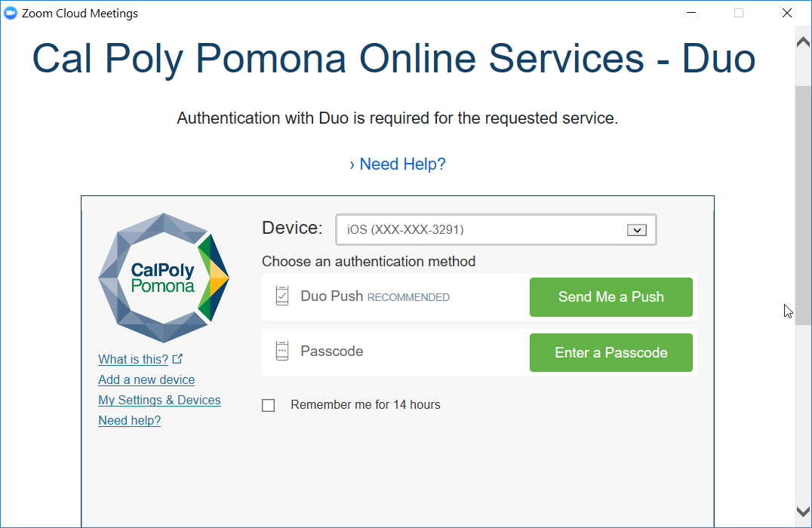Click the scrollbar up arrow
Image resolution: width=812 pixels, height=528 pixels.
point(803,42)
